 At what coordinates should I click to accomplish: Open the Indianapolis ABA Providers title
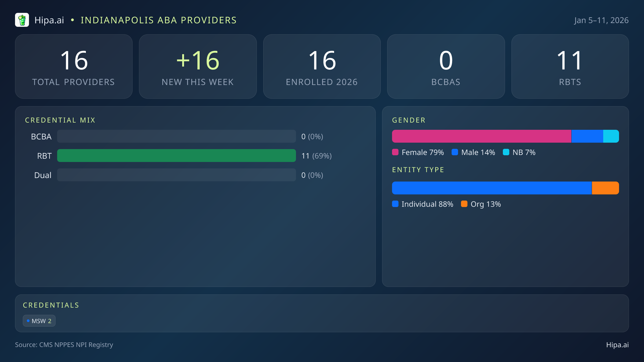click(x=159, y=20)
